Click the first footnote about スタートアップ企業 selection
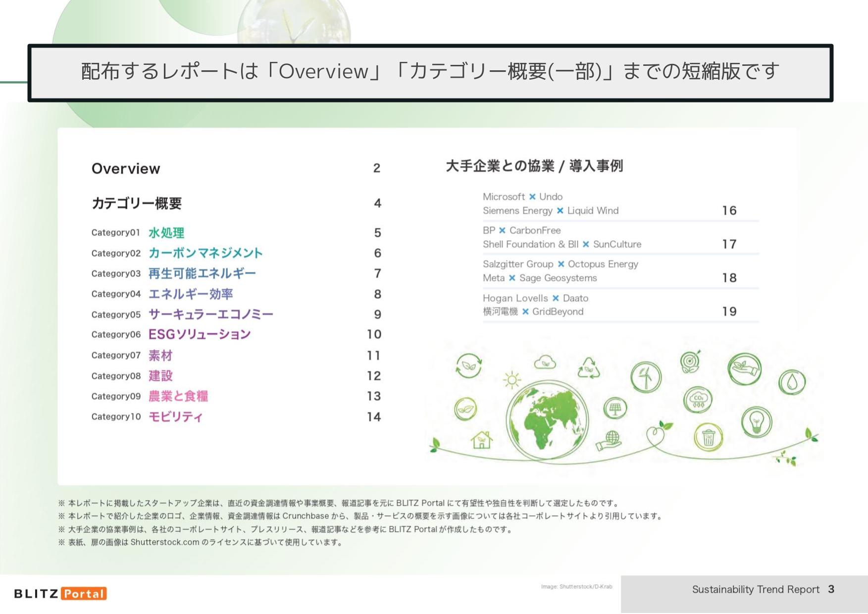Screen dimensions: 868x614 coord(339,504)
